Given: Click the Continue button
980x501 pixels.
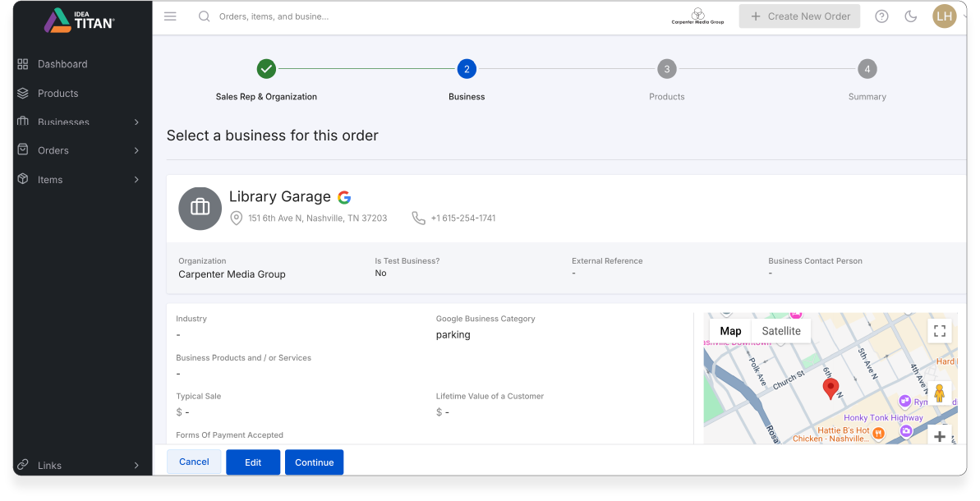Looking at the screenshot, I should click(315, 462).
